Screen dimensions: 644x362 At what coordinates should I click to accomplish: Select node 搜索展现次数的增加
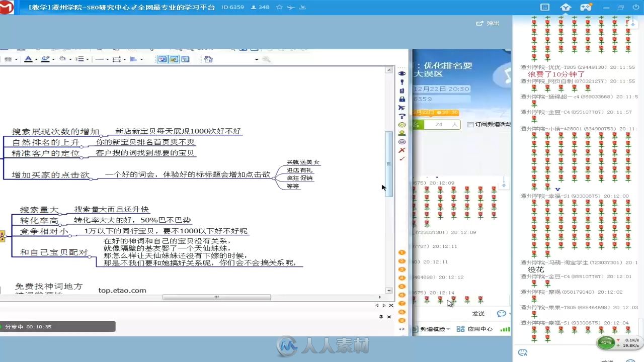(55, 131)
